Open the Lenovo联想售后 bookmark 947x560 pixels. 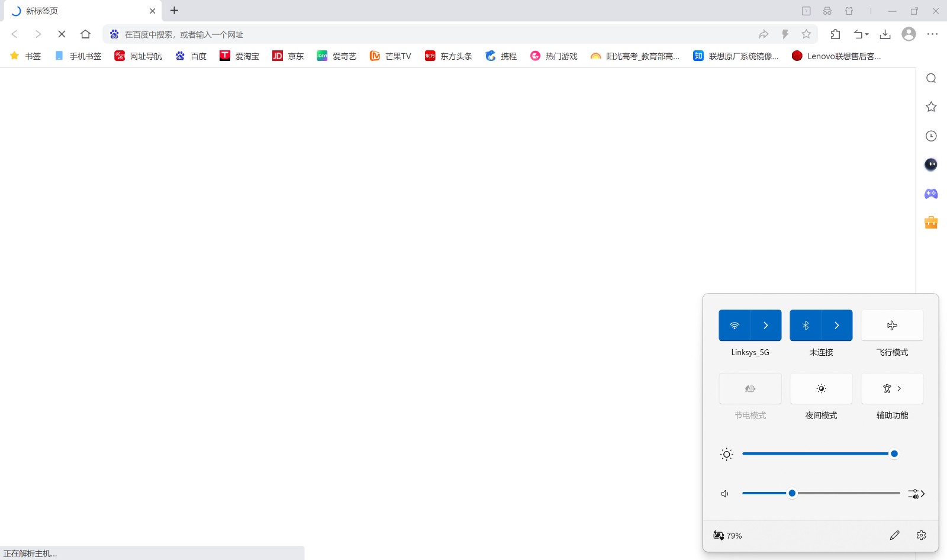(x=836, y=56)
